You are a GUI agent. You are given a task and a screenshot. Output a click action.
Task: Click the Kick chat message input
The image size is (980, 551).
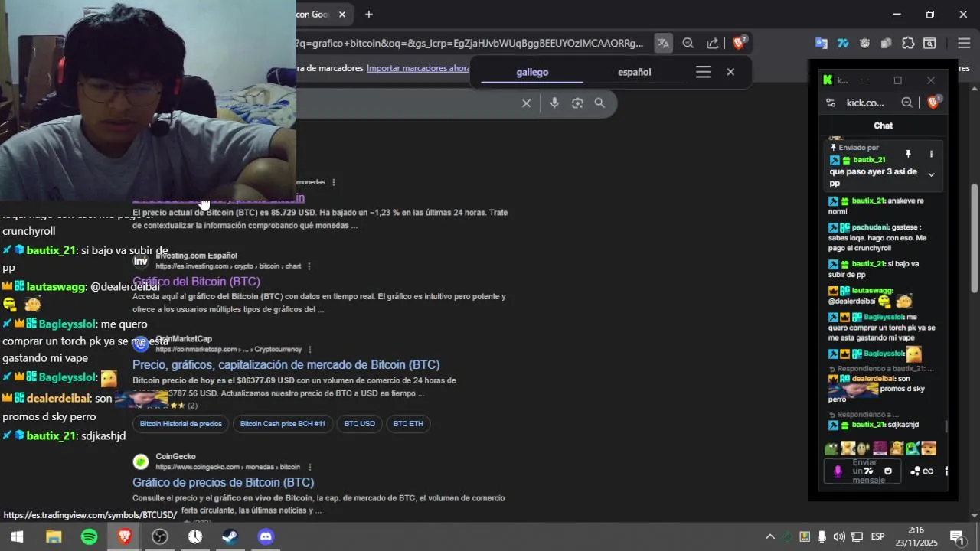864,471
